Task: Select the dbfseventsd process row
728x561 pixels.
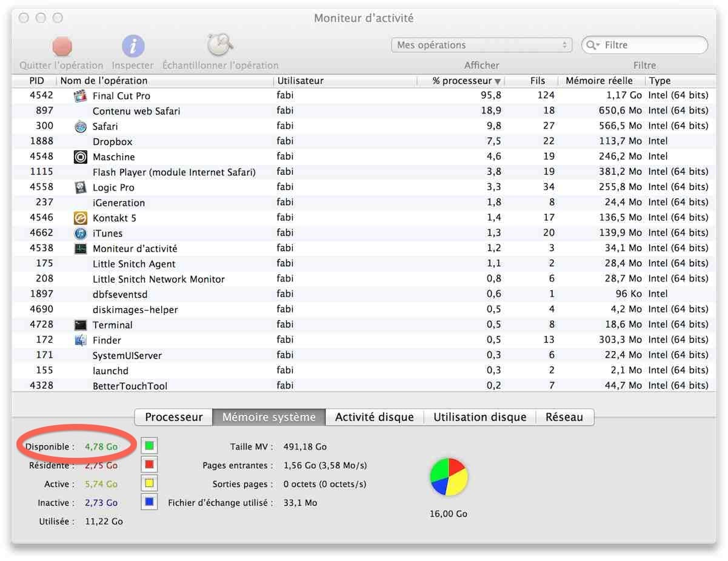Action: click(364, 294)
